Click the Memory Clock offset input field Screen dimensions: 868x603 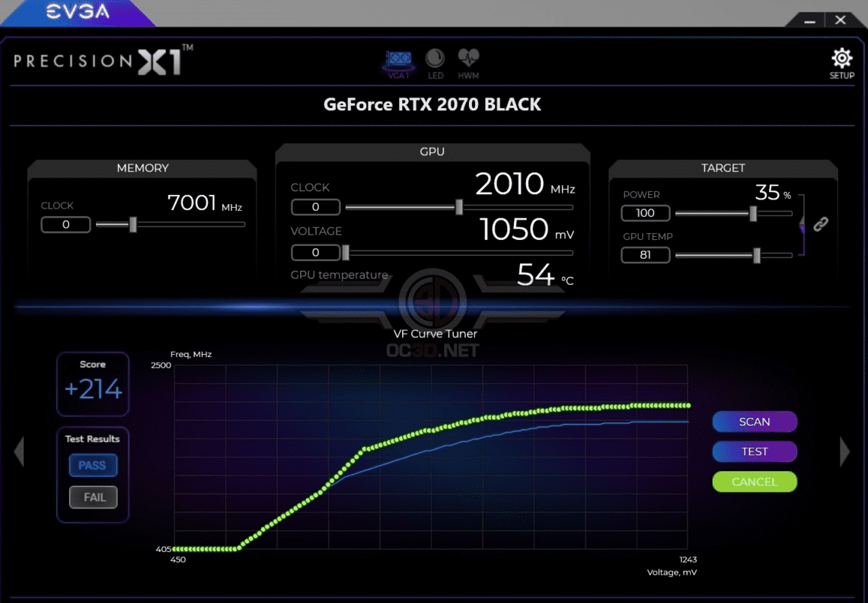(x=65, y=225)
